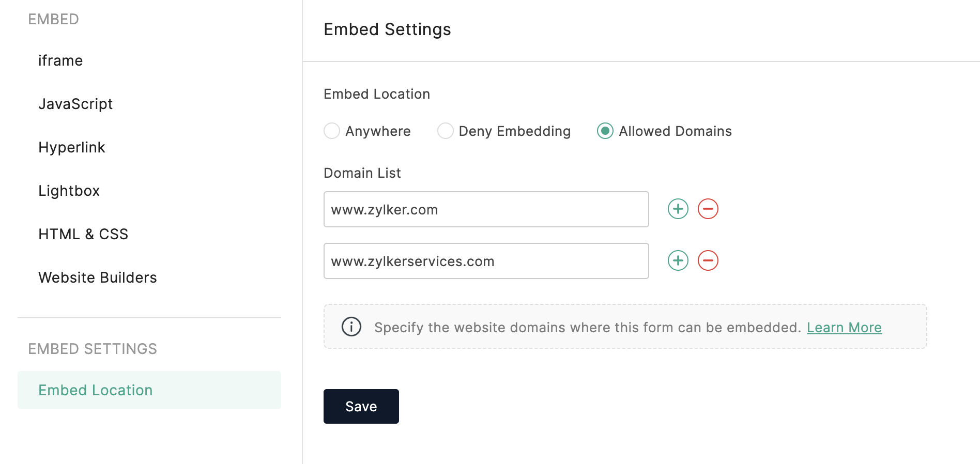Screen dimensions: 980x464
Task: Click the Embed Settings page heading
Action: click(387, 30)
